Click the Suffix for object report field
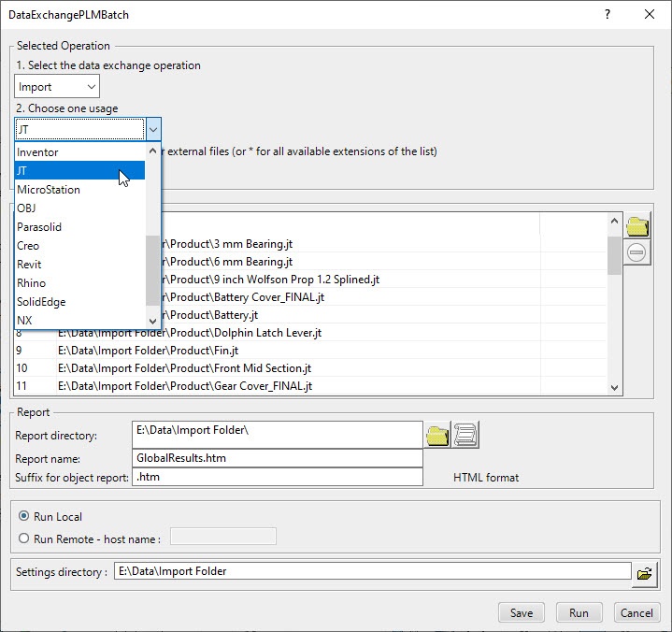672x632 pixels. pos(278,477)
